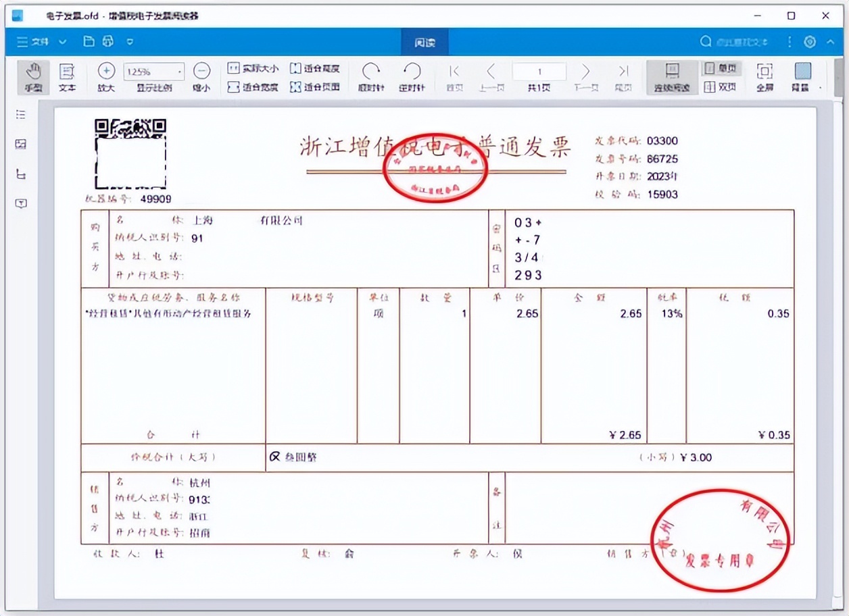
Task: Click the print icon in the top bar
Action: pyautogui.click(x=107, y=41)
